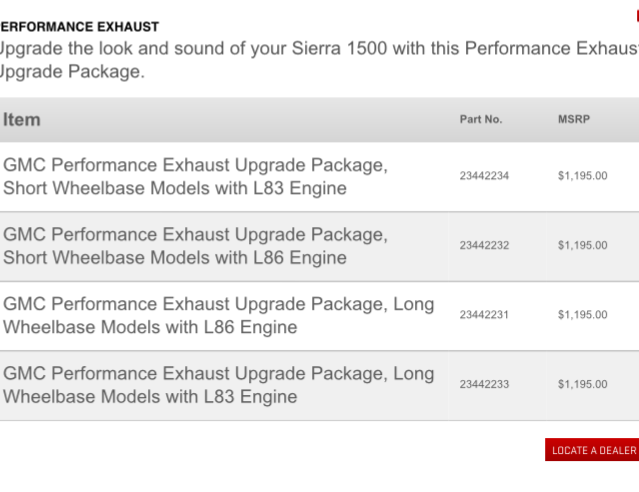Click the Sierra 1500 description paragraph
The width and height of the screenshot is (639, 492).
click(320, 60)
